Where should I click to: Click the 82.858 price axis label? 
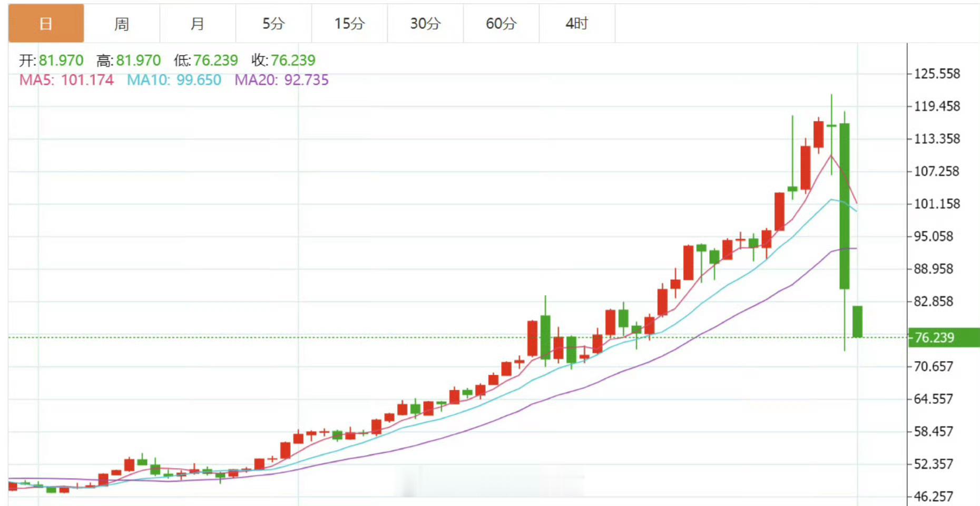click(x=934, y=301)
